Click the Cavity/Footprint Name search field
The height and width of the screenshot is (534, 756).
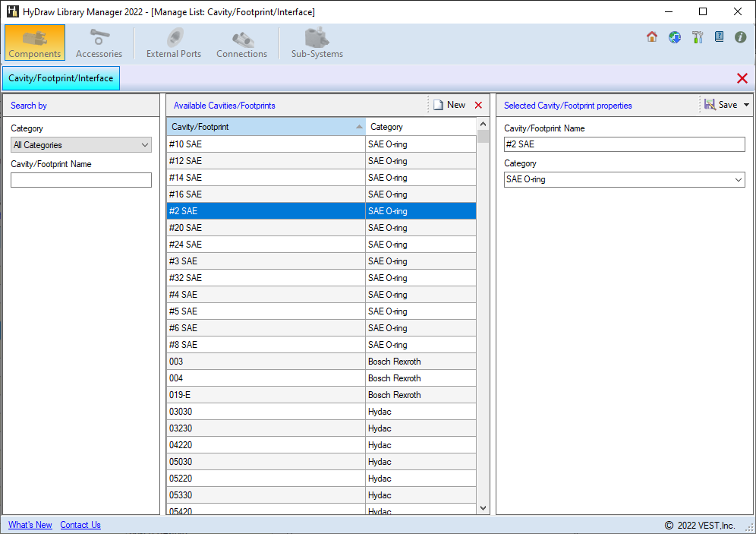coord(81,180)
